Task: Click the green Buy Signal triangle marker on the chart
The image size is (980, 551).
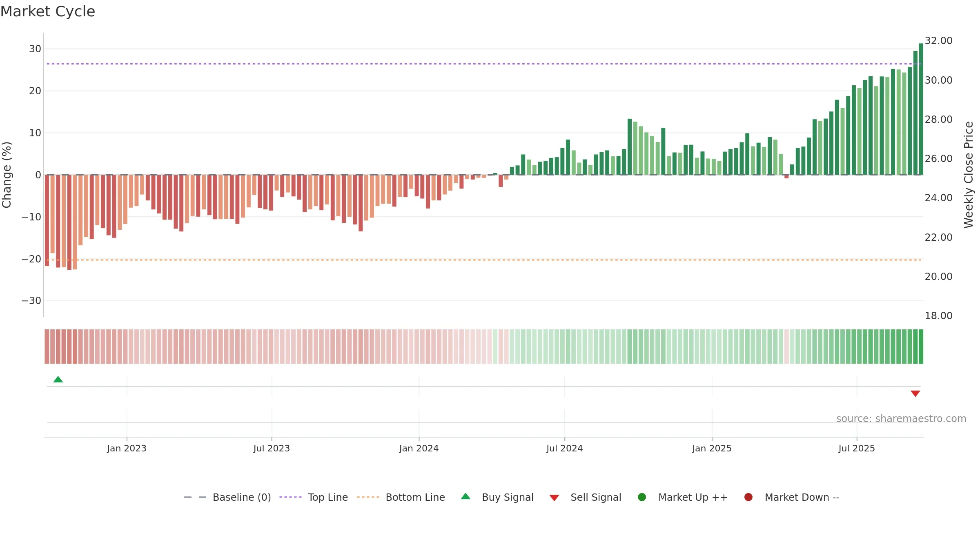Action: 58,379
